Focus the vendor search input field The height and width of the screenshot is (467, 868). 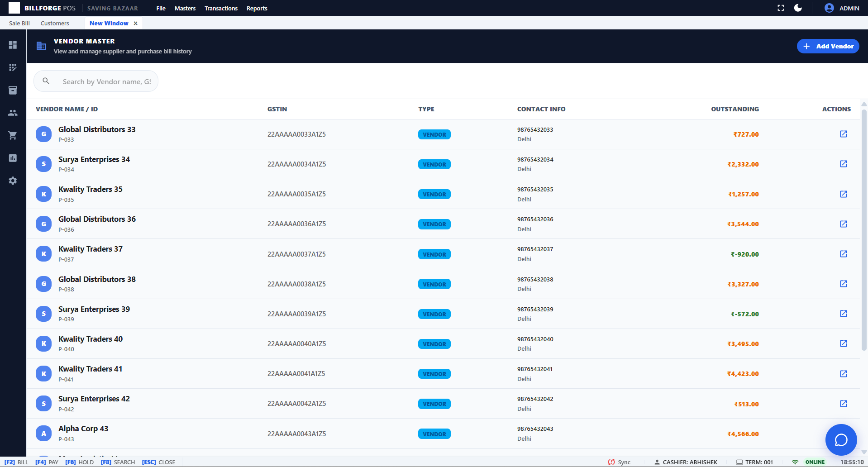tap(106, 81)
